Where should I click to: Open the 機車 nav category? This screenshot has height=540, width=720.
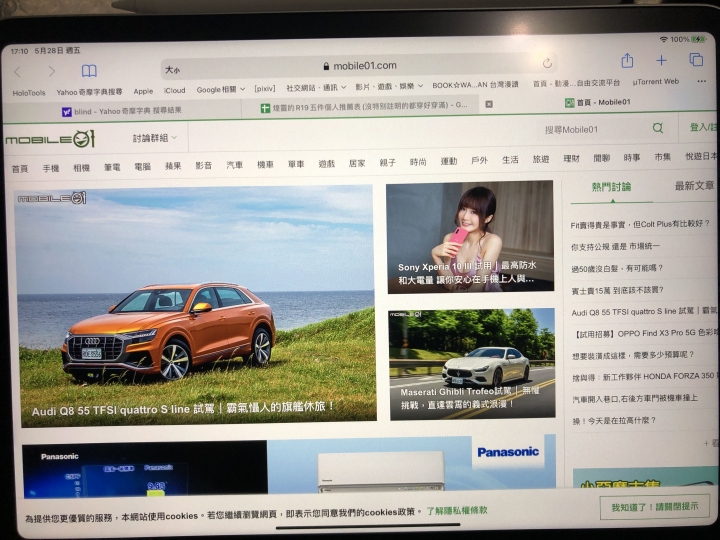pyautogui.click(x=265, y=164)
